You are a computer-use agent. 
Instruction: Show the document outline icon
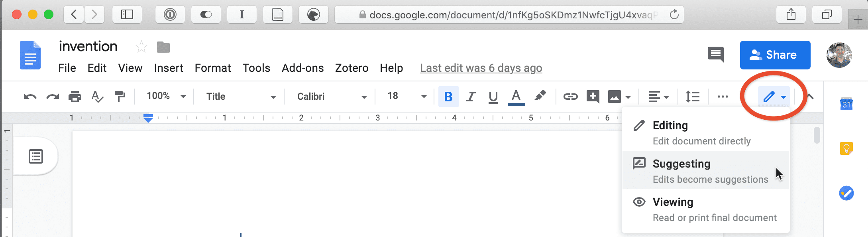[x=36, y=156]
